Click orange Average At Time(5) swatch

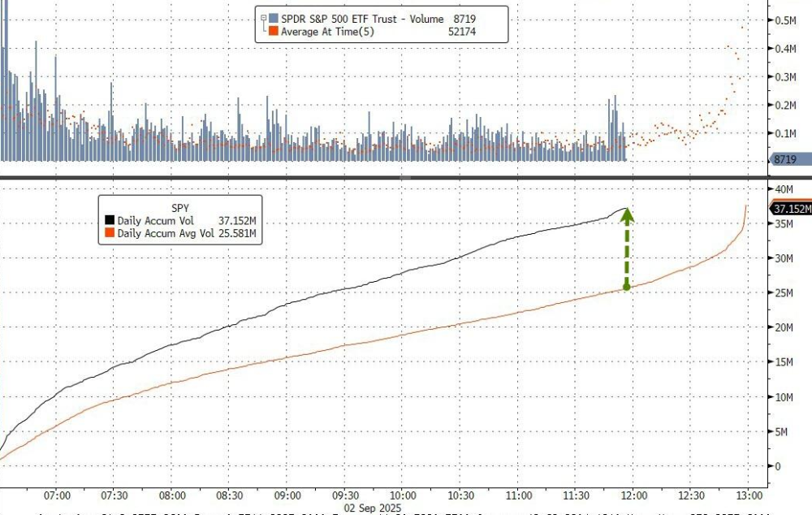coord(274,31)
